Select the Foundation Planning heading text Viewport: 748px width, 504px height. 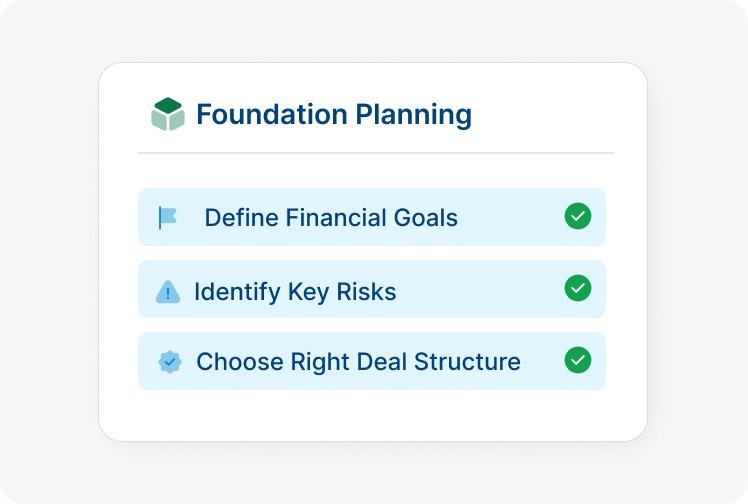coord(333,114)
